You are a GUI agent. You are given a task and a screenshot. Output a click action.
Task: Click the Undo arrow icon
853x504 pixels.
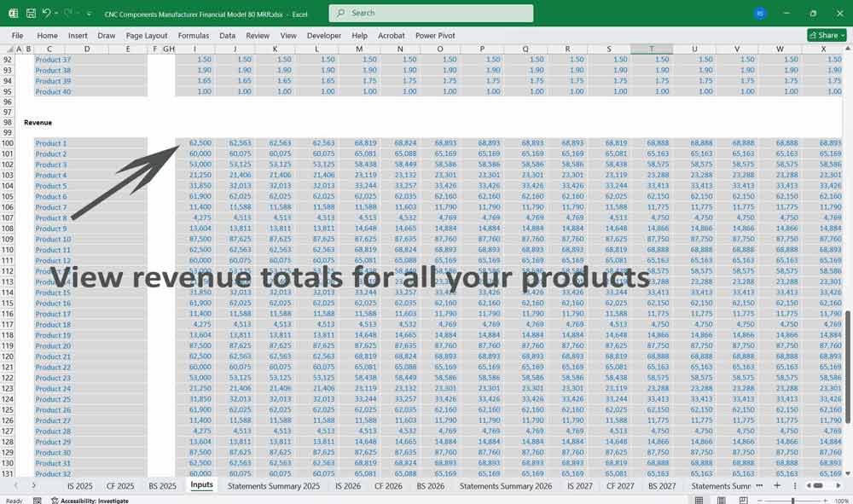coord(46,13)
